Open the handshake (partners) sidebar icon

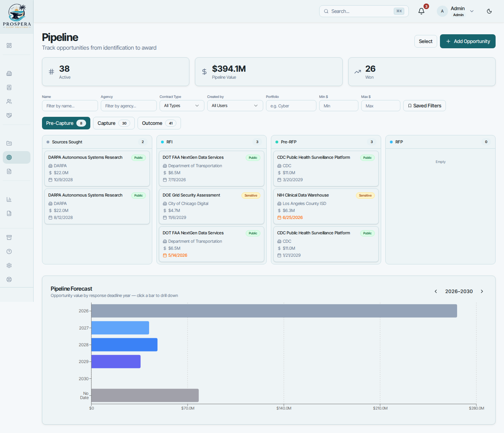9,115
